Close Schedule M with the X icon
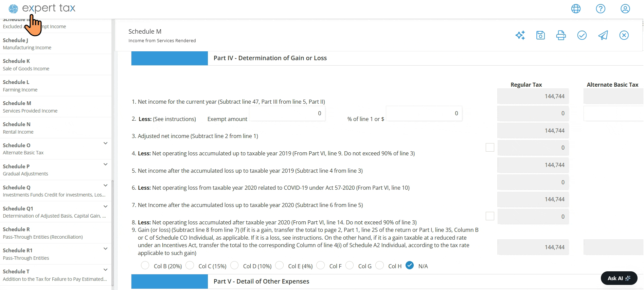Screen dimensions: 644x290 (624, 35)
